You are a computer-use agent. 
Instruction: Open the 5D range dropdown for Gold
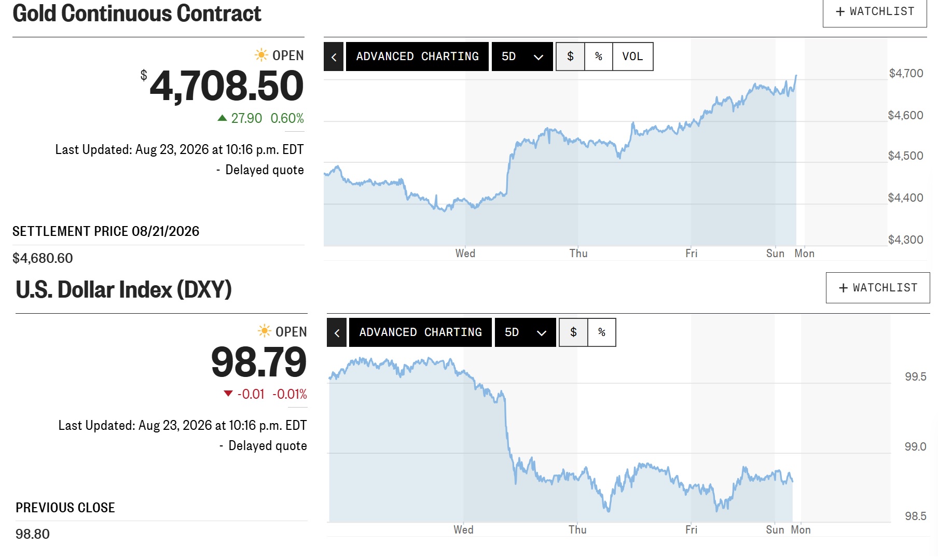[522, 57]
